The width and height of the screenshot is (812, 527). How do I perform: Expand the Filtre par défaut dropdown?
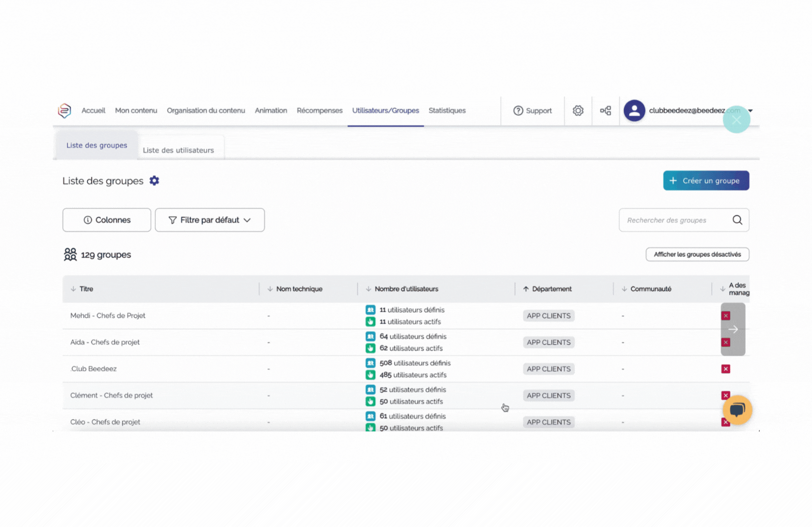click(x=210, y=220)
